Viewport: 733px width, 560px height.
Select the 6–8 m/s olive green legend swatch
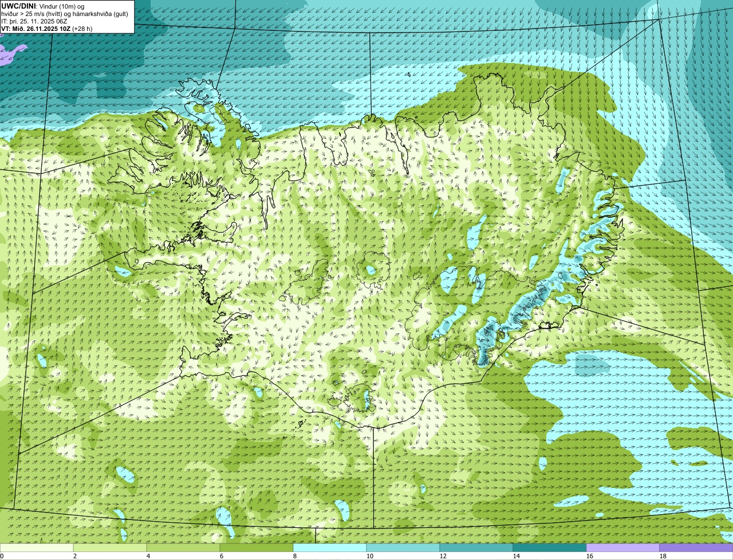pos(257,547)
